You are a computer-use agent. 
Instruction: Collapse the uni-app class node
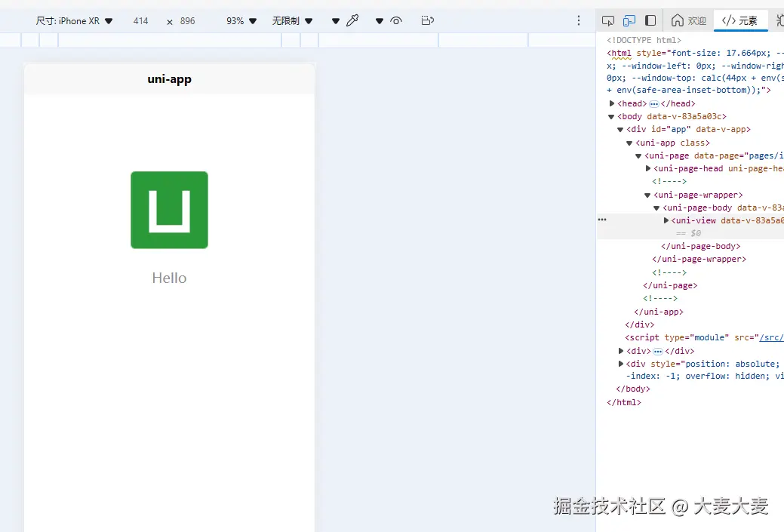click(x=629, y=143)
